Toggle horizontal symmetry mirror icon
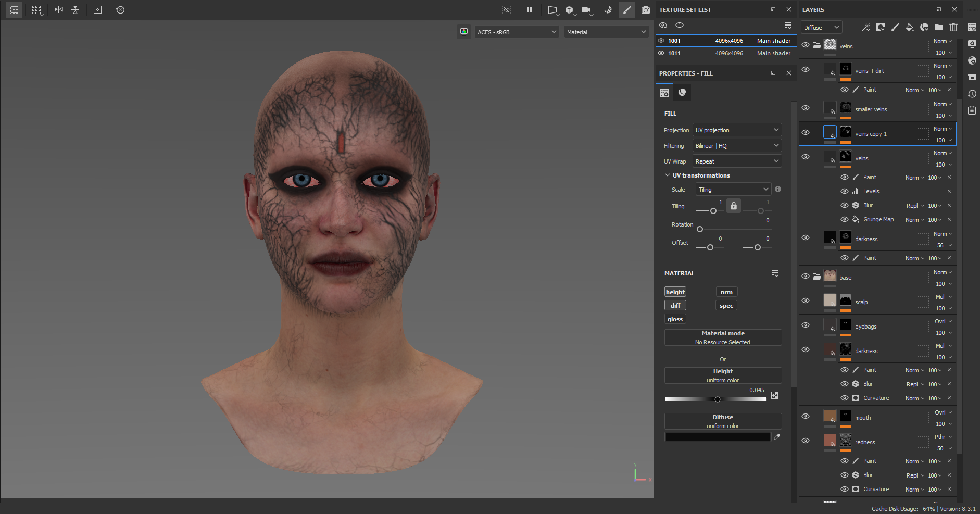This screenshot has height=514, width=980. [x=59, y=10]
